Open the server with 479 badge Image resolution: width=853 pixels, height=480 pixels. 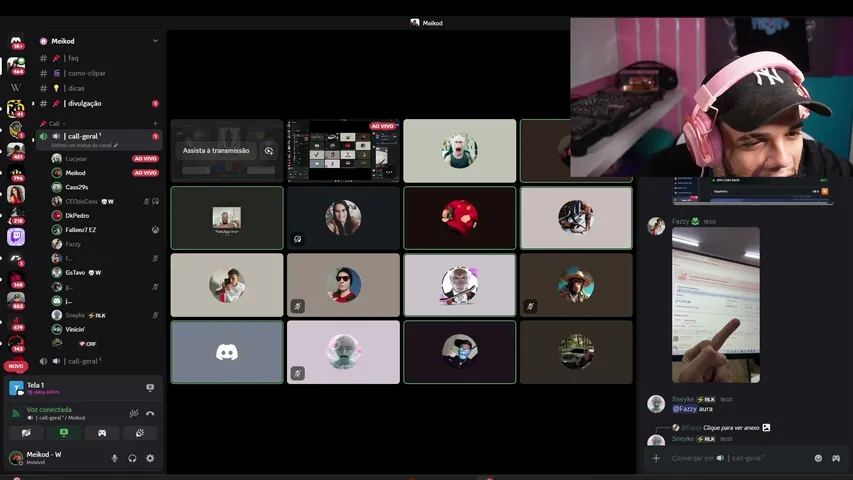[16, 322]
